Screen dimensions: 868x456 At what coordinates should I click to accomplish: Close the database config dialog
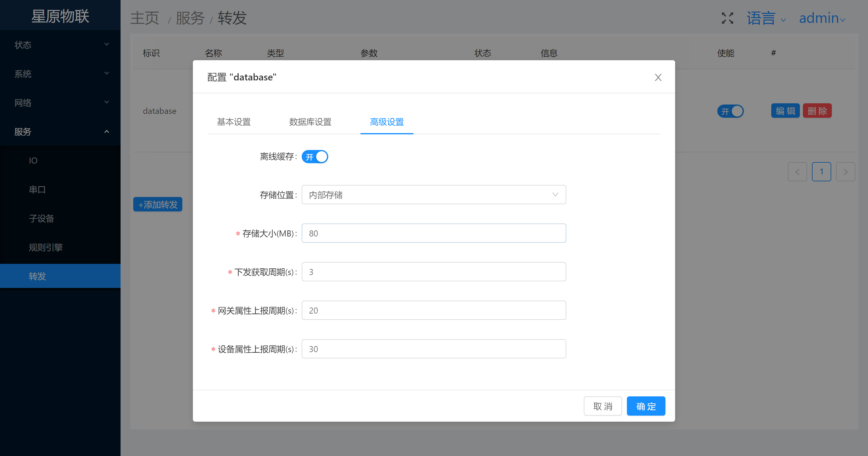(x=658, y=77)
